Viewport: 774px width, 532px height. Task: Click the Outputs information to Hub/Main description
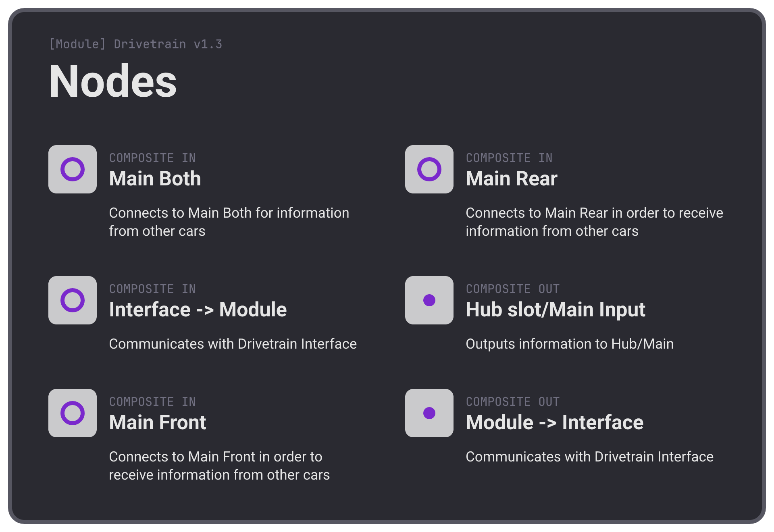click(570, 344)
